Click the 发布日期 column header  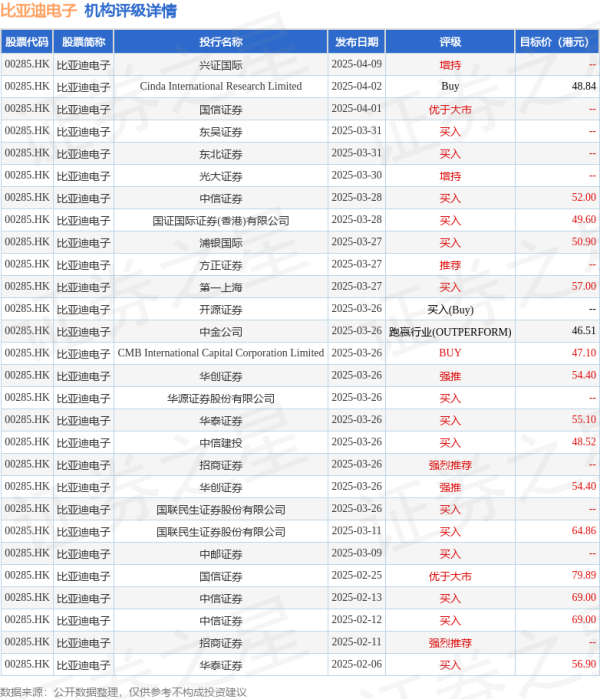pyautogui.click(x=357, y=42)
